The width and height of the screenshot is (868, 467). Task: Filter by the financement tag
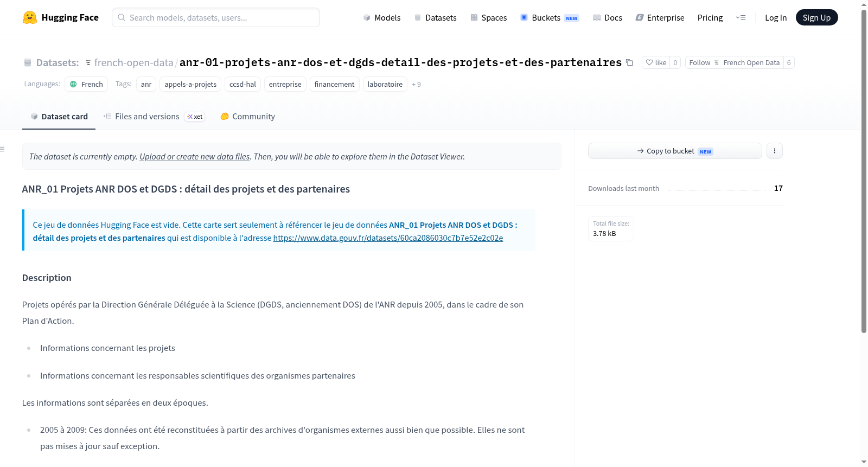point(334,84)
